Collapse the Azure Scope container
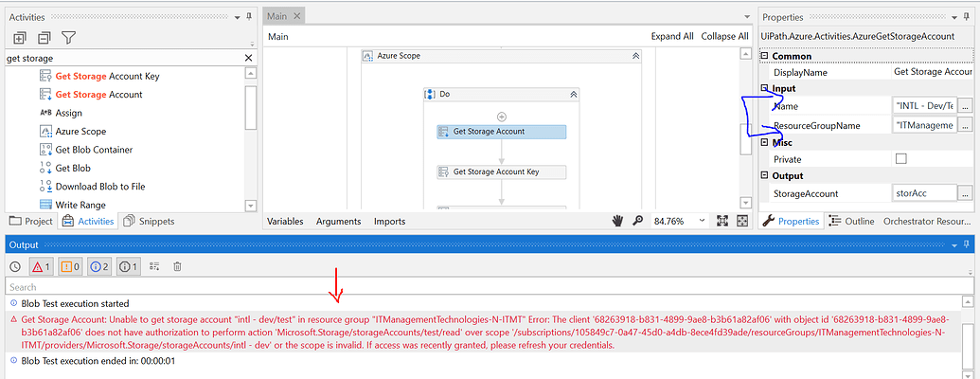 pyautogui.click(x=635, y=56)
